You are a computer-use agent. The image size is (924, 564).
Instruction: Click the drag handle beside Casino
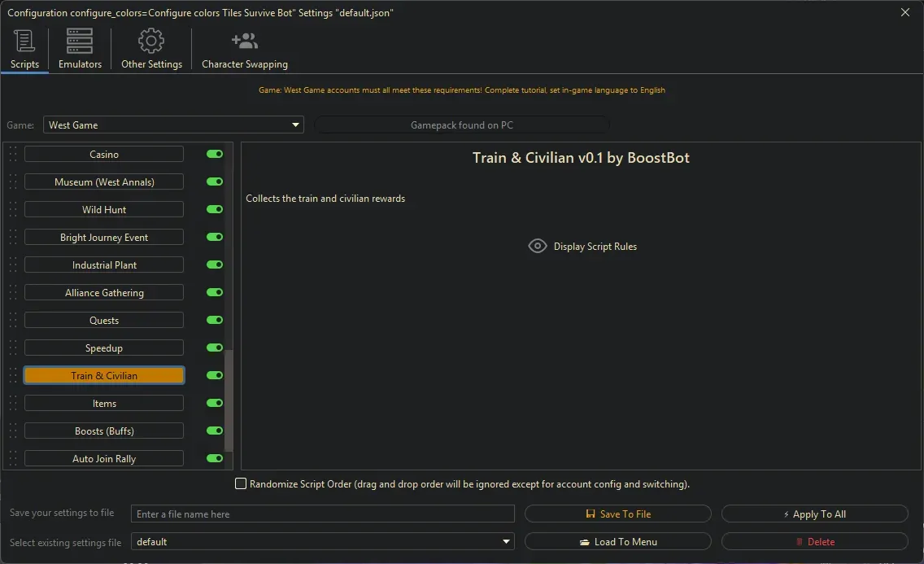point(13,155)
